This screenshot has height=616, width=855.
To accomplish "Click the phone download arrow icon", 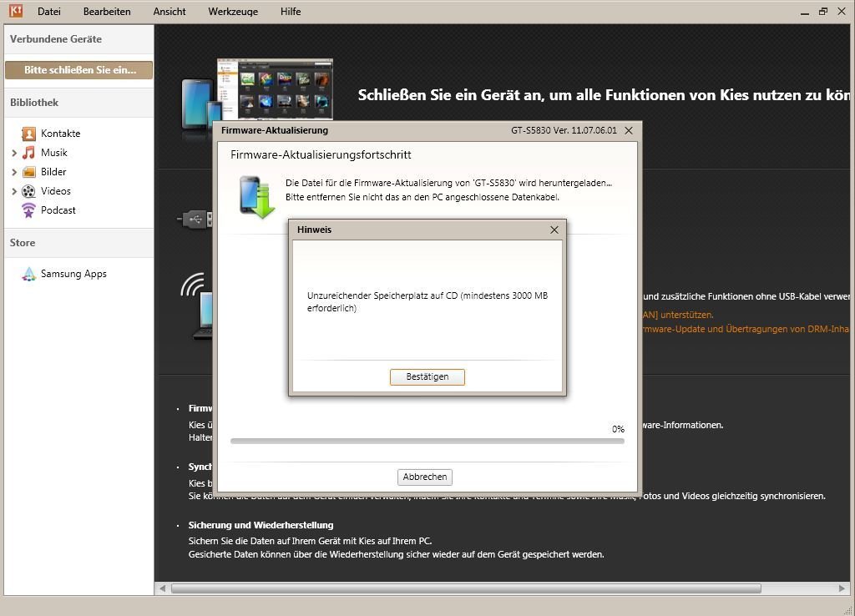I will tap(257, 197).
